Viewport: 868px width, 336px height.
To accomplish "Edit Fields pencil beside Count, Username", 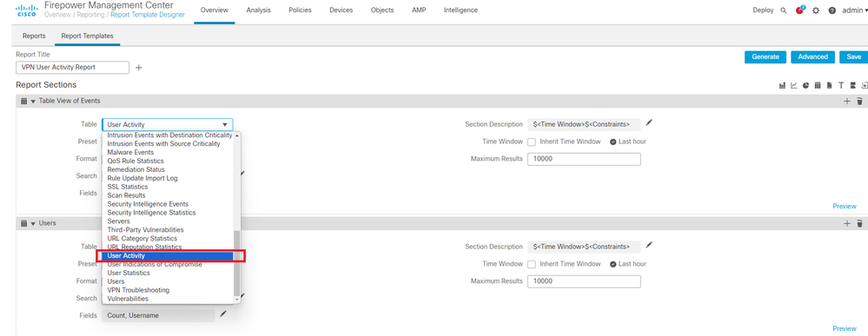I will 222,313.
